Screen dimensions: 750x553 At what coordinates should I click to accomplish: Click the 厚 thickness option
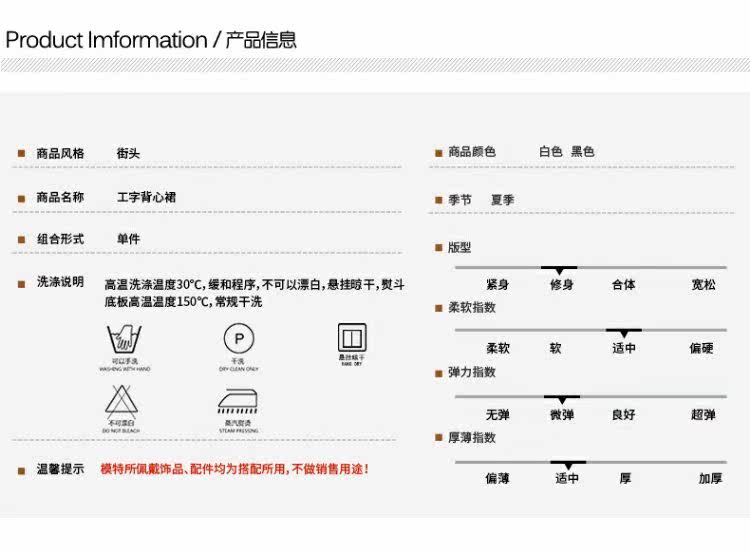625,478
